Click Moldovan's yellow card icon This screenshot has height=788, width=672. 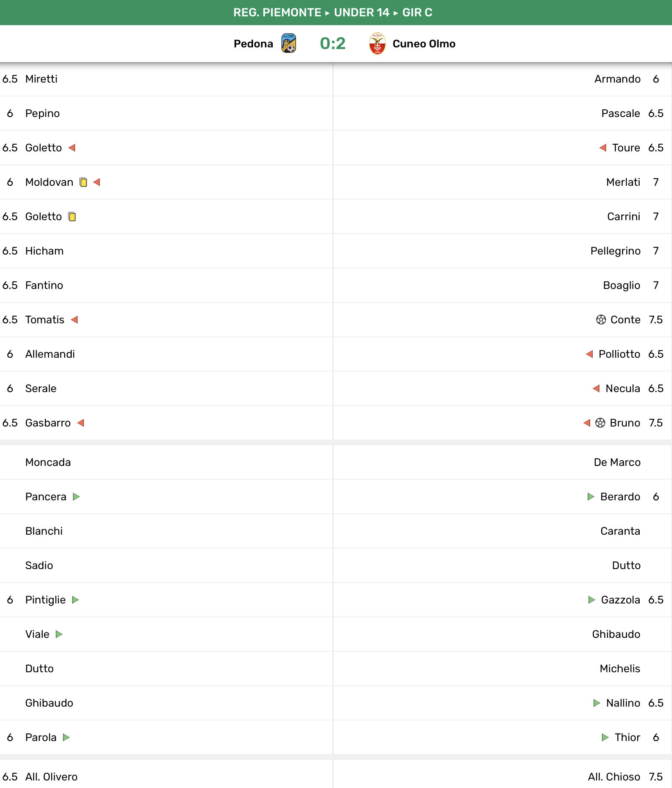coord(83,182)
